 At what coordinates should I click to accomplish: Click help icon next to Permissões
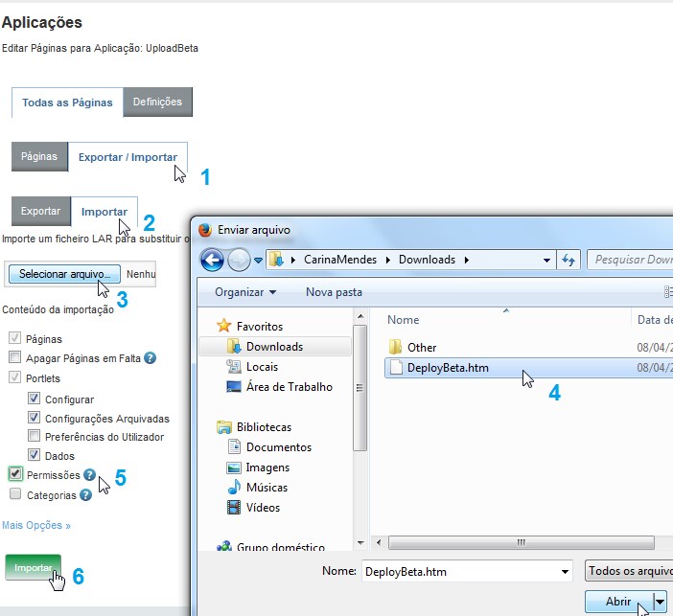[89, 475]
